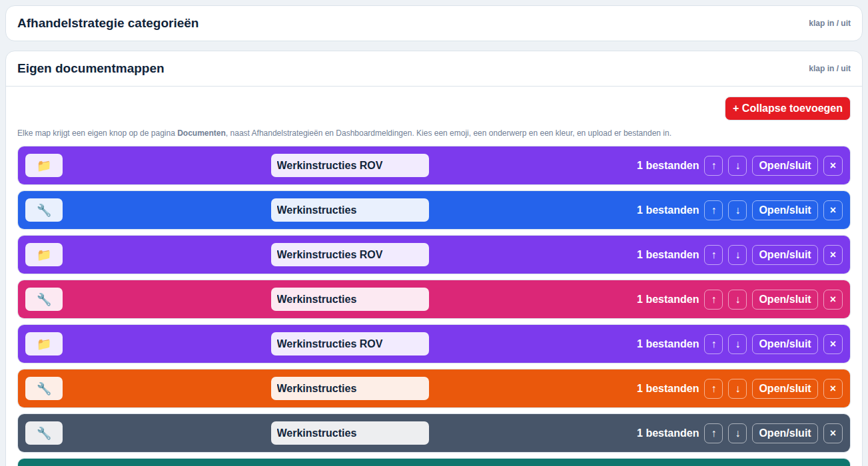This screenshot has height=466, width=868.
Task: Delete the topmost purple Werkinstructies ROV folder
Action: coord(833,166)
